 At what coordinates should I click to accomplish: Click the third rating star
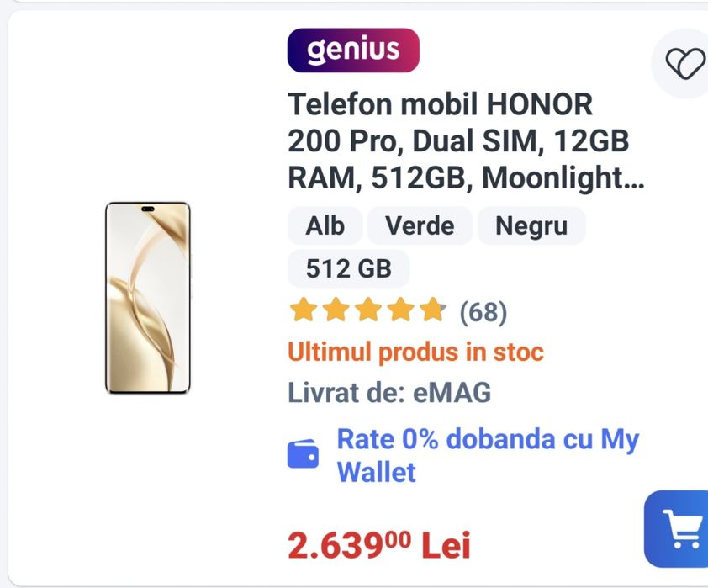[x=367, y=311]
